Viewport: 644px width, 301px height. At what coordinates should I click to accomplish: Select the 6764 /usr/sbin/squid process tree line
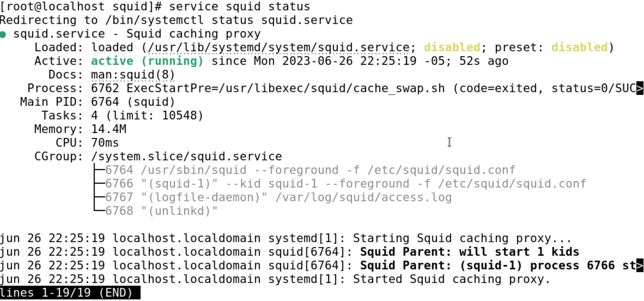(x=310, y=170)
